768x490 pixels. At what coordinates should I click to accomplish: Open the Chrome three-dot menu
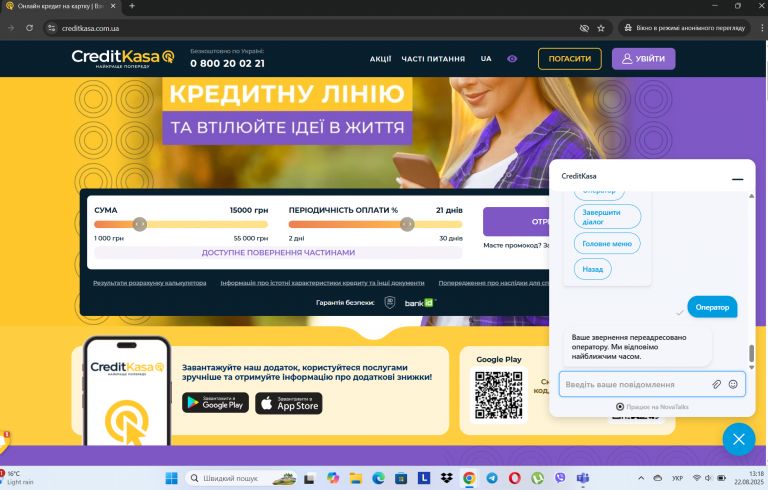(762, 28)
